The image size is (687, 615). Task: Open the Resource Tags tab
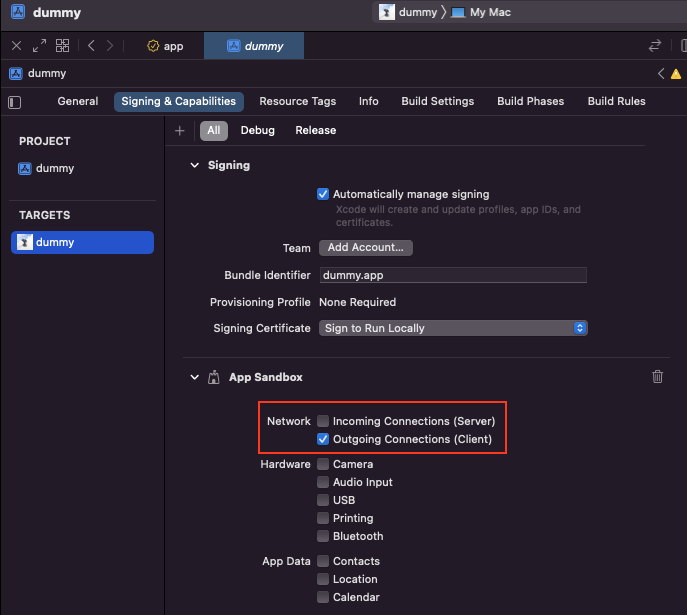click(297, 102)
